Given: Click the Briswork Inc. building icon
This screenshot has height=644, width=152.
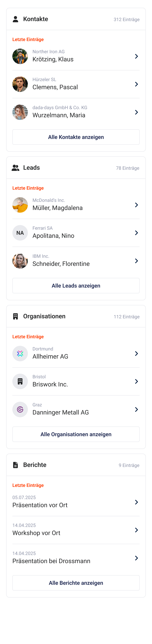Looking at the screenshot, I should click(x=20, y=381).
